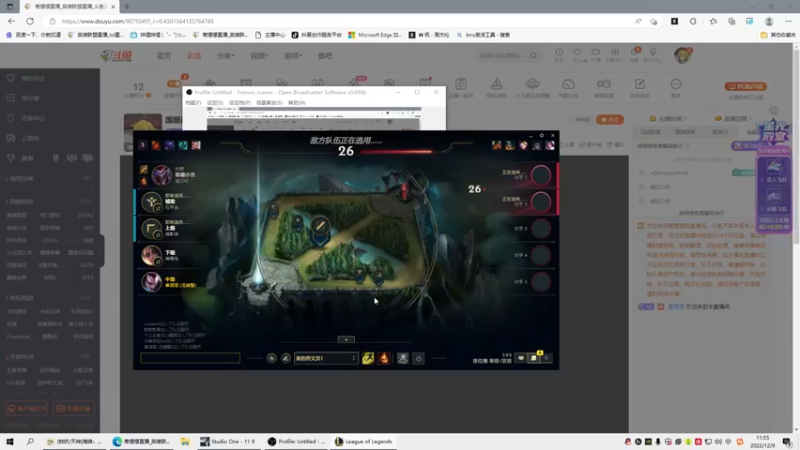The image size is (800, 450).
Task: Expand the 分类 dropdown in Douyu header
Action: [x=226, y=56]
